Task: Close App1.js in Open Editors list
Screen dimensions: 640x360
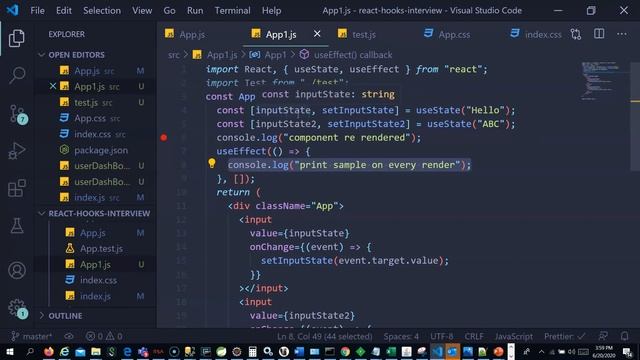Action: 53,86
